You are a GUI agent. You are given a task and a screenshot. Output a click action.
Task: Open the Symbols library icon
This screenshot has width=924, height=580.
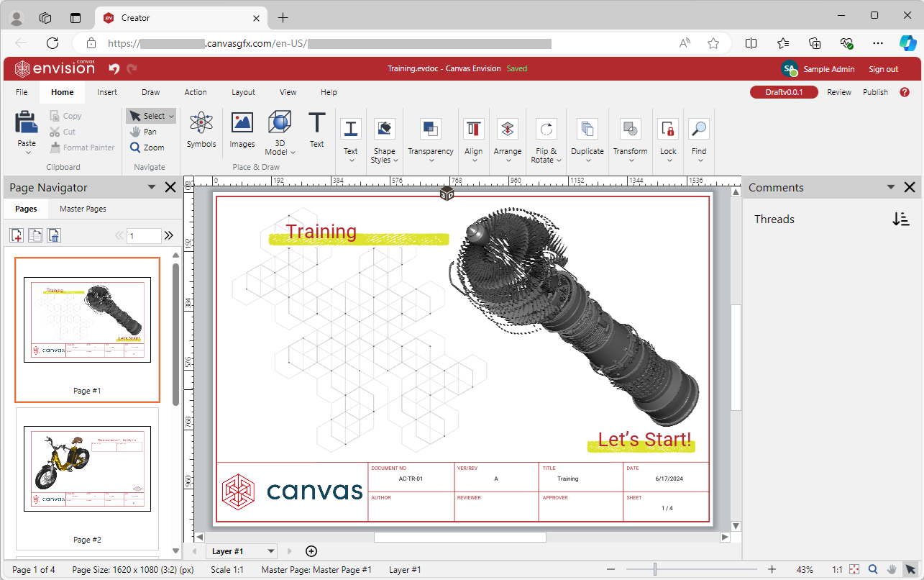tap(201, 122)
